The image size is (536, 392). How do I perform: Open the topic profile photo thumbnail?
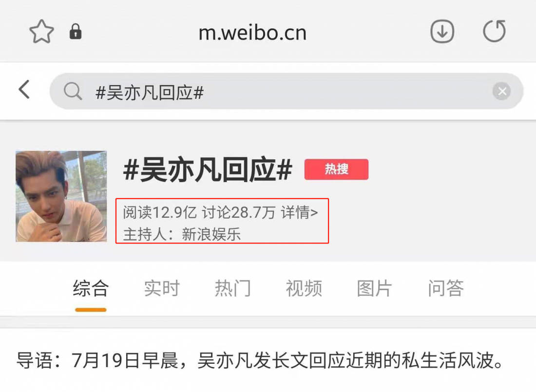(61, 197)
